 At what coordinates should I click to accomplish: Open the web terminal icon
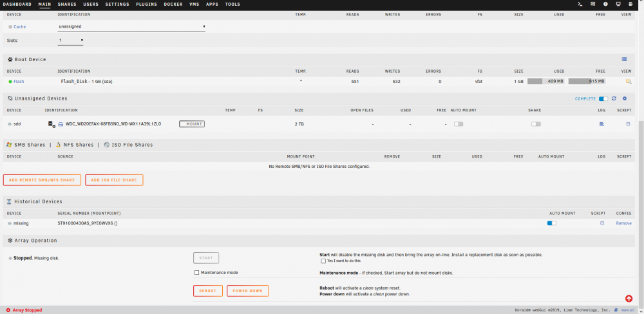coord(580,4)
